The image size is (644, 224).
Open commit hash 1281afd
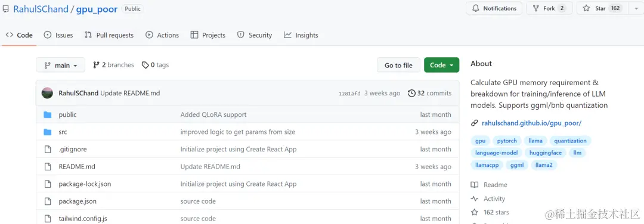[349, 94]
